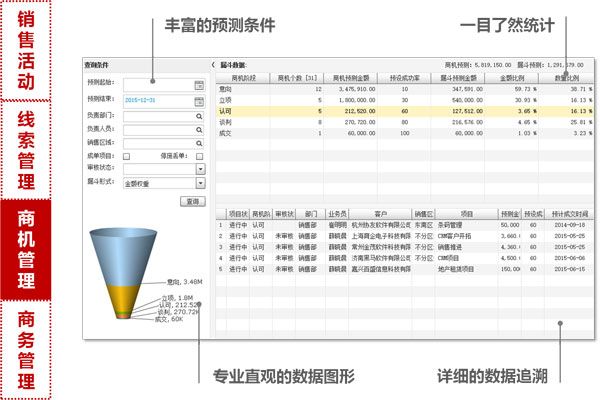Tick the 成单项目 checkbox
The height and width of the screenshot is (400, 600).
[128, 157]
